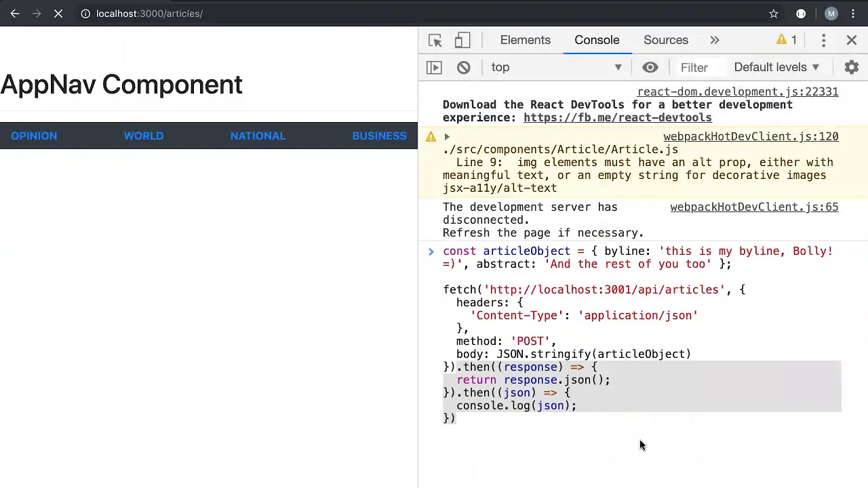Close the DevTools panel
Screen dimensions: 868x488
click(x=852, y=40)
